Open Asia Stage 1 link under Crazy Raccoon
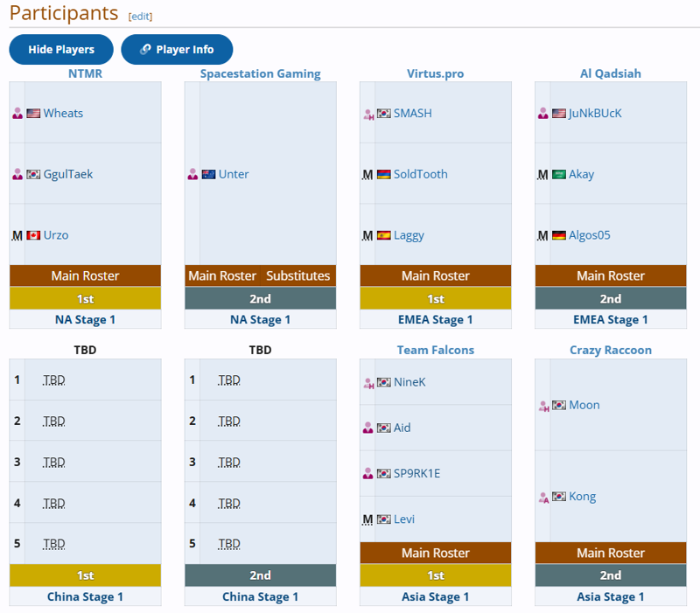 click(610, 597)
